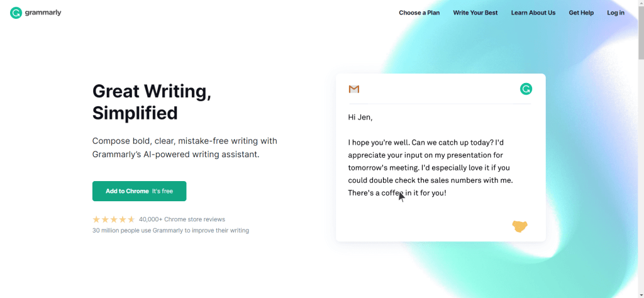Screen dimensions: 644x298
Task: Open the Choose a Plan menu
Action: pos(419,13)
